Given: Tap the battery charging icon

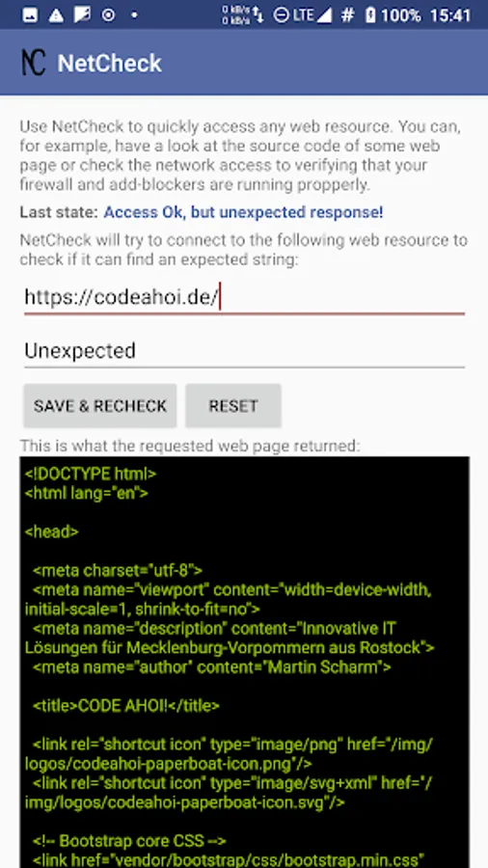Looking at the screenshot, I should pyautogui.click(x=370, y=15).
